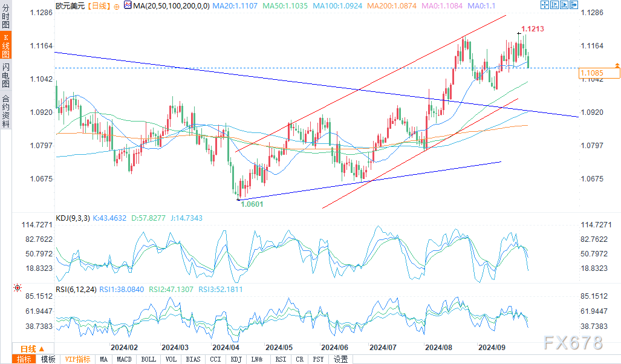
Task: Click the jump-to-chart-start icon
Action: (x=554, y=5)
